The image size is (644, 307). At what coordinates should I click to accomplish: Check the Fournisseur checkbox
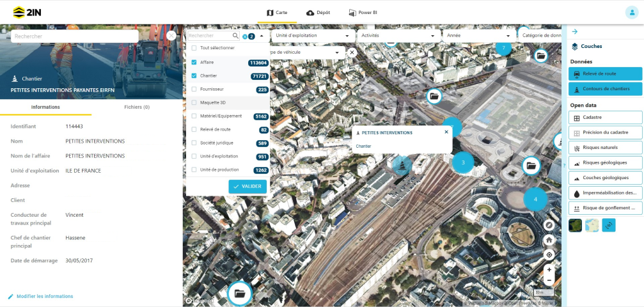[194, 90]
